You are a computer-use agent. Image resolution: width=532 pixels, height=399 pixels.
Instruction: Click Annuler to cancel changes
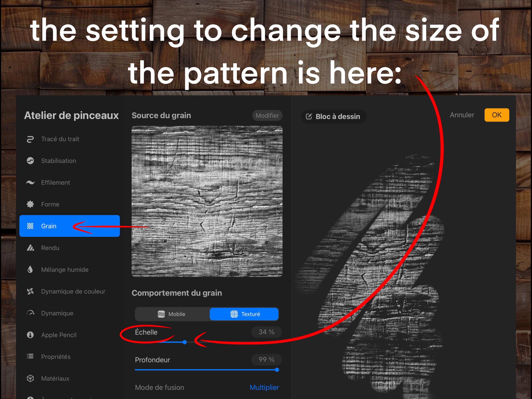pyautogui.click(x=462, y=115)
